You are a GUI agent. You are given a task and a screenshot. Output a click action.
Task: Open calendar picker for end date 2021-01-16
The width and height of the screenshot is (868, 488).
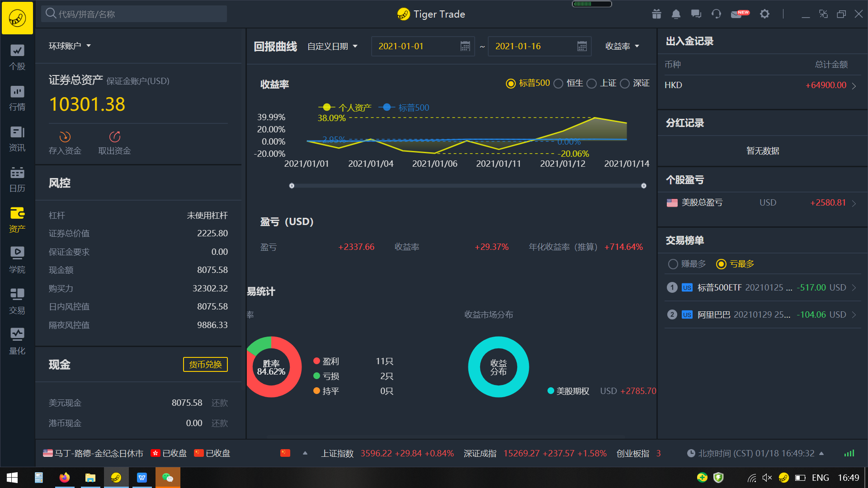pos(582,46)
